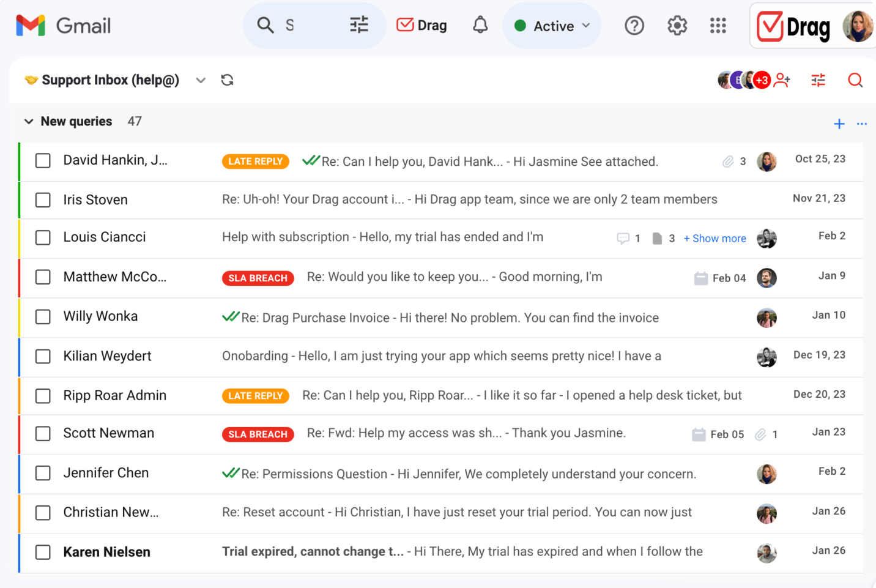Select the David Hankin email checkbox
The image size is (876, 588).
coord(43,160)
